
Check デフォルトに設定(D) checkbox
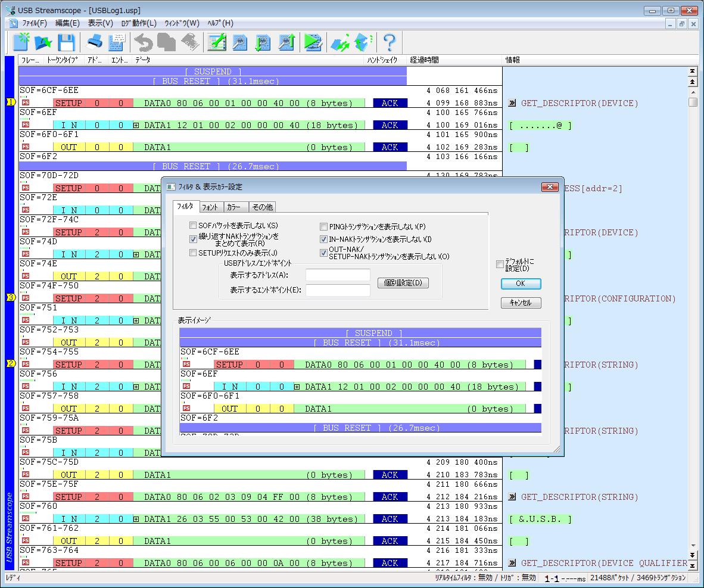tap(500, 264)
